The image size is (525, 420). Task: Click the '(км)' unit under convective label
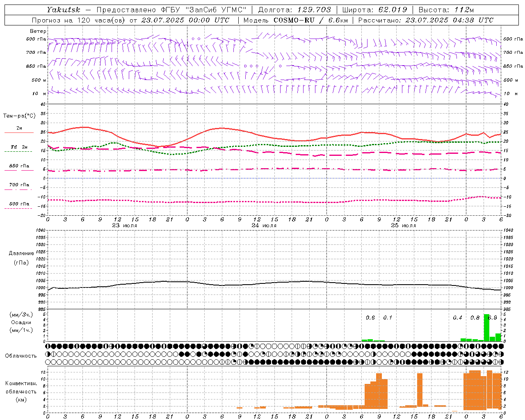21,399
